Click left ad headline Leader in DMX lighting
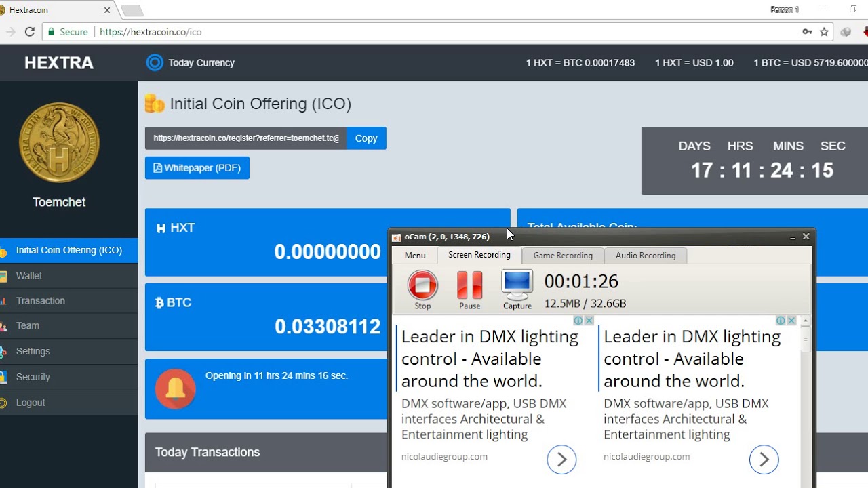Screen dimensions: 868x488 (490, 359)
